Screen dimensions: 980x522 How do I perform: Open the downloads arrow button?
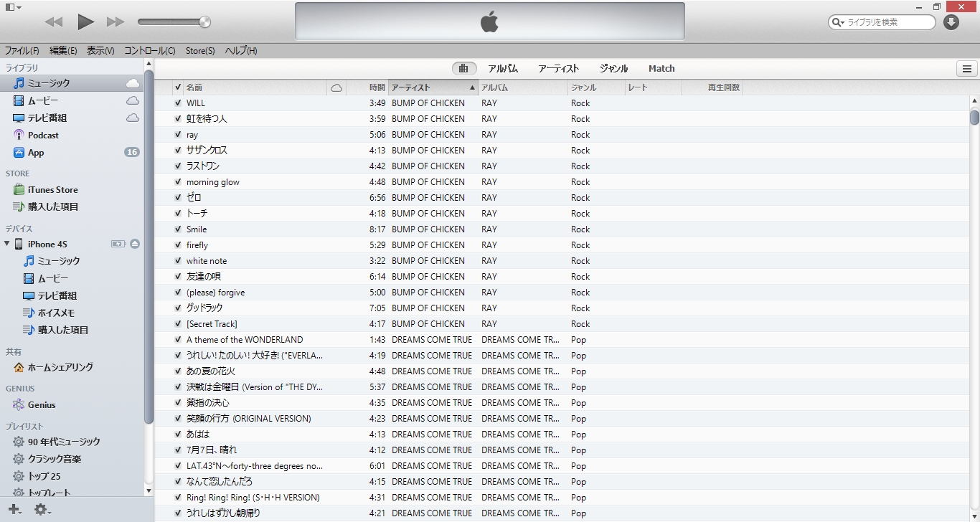(951, 22)
